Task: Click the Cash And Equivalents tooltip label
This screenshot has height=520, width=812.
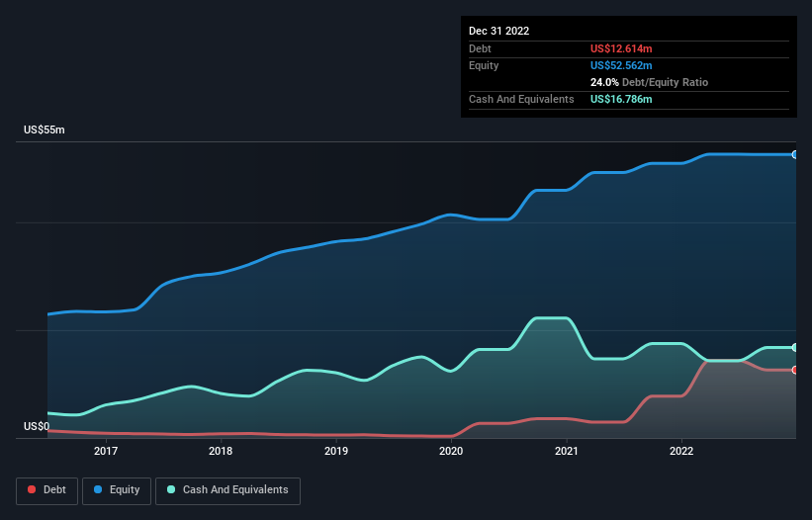Action: (521, 99)
